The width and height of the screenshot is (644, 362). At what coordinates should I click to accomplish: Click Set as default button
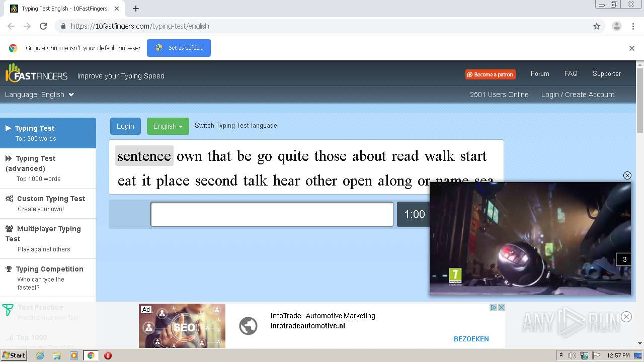(x=179, y=48)
